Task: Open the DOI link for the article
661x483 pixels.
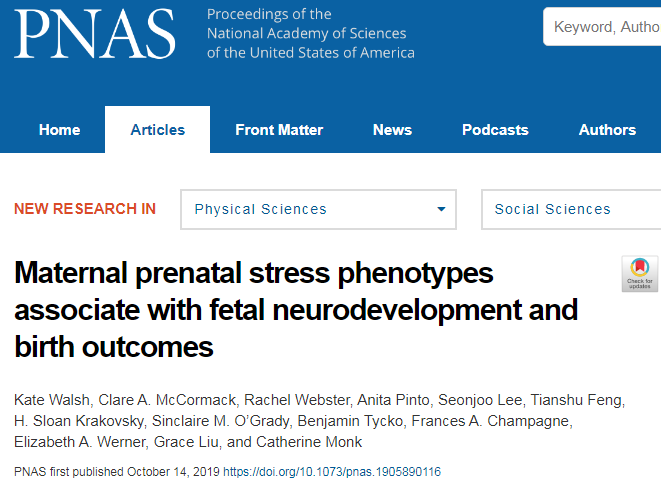Action: click(332, 472)
